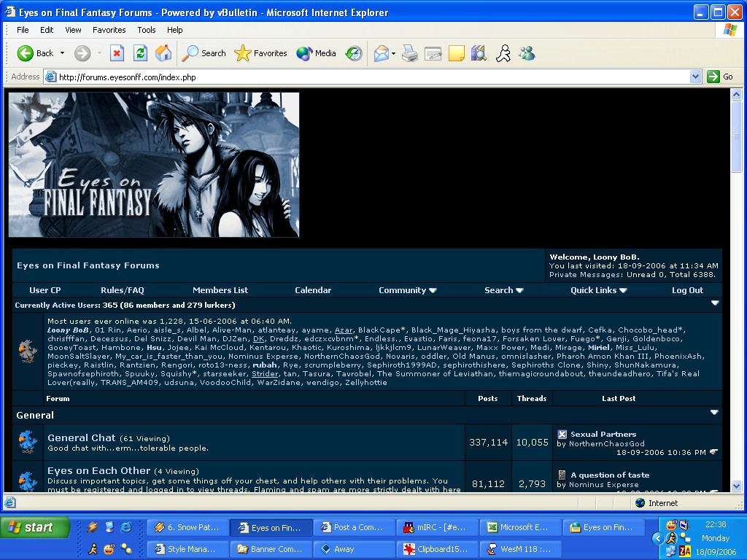The width and height of the screenshot is (747, 560).
Task: Open the Eyes on Each Other forum
Action: pyautogui.click(x=98, y=470)
